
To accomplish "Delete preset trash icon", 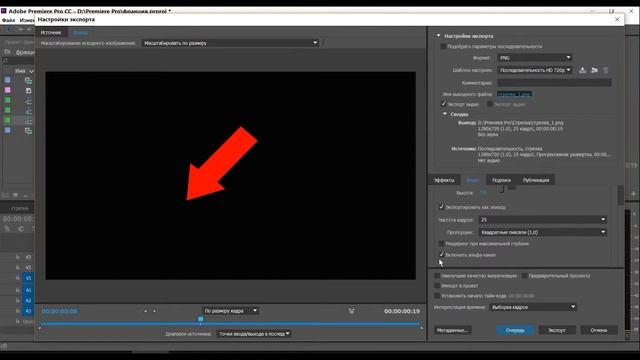I will click(x=606, y=70).
